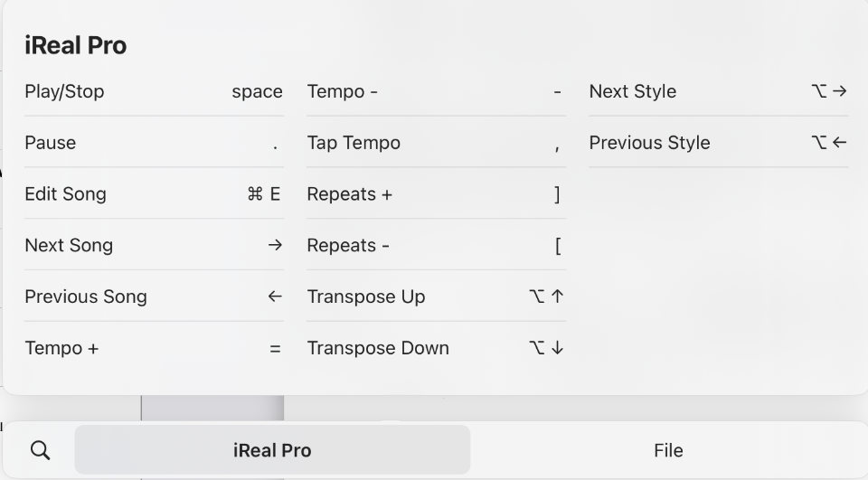Image resolution: width=868 pixels, height=480 pixels.
Task: Select the Tap Tempo entry
Action: 436,143
